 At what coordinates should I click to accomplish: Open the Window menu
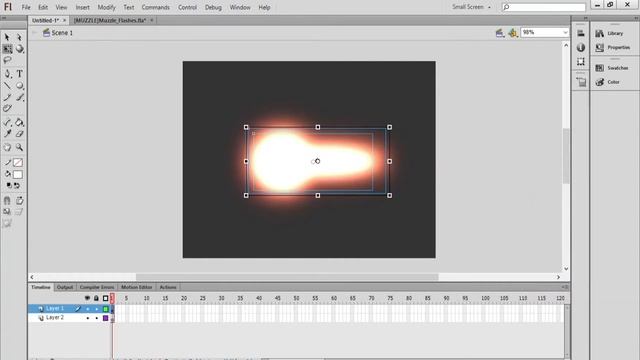[240, 7]
